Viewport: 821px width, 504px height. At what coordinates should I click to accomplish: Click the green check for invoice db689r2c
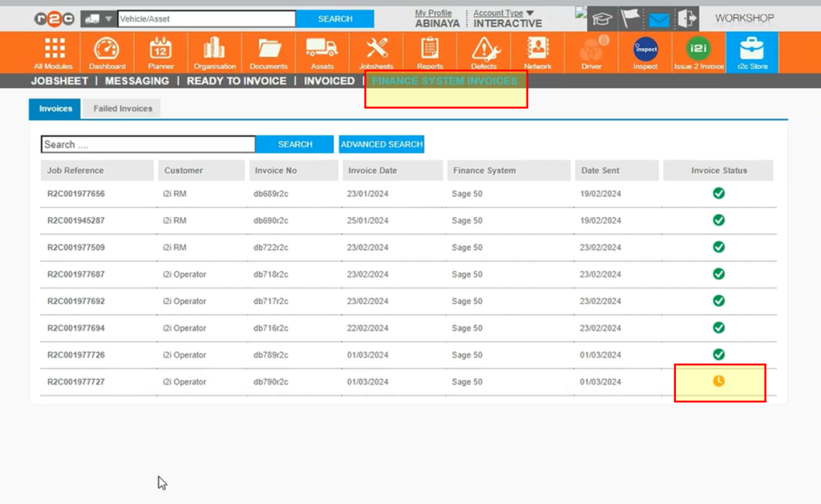pos(718,192)
